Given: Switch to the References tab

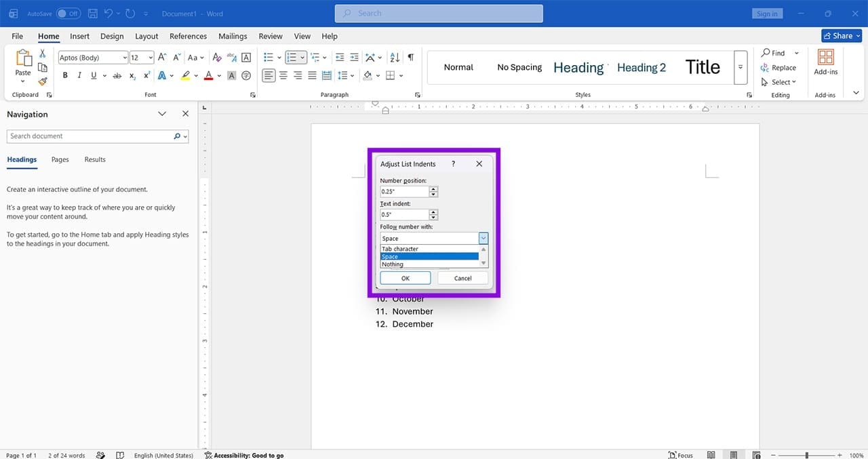Looking at the screenshot, I should (188, 36).
